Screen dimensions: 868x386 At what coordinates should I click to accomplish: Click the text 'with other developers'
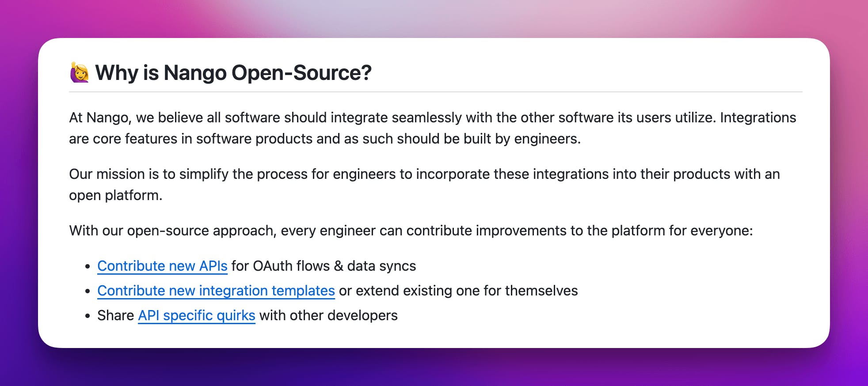tap(328, 315)
